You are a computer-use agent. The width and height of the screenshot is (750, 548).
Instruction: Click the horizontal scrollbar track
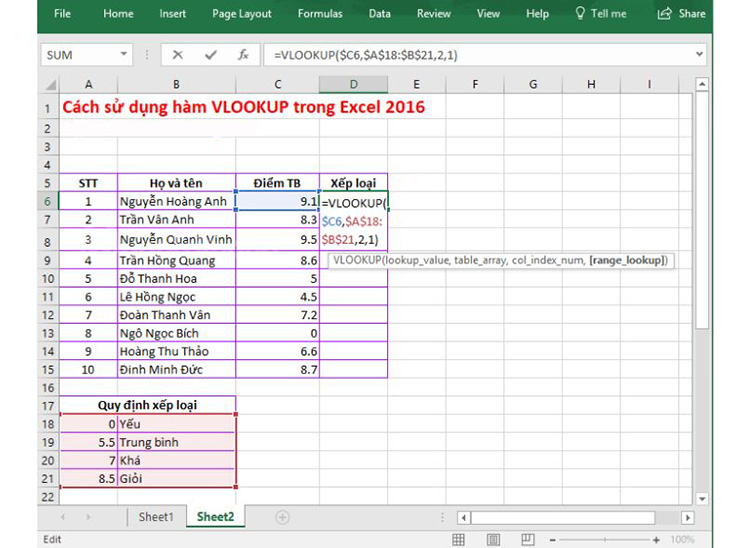(562, 517)
